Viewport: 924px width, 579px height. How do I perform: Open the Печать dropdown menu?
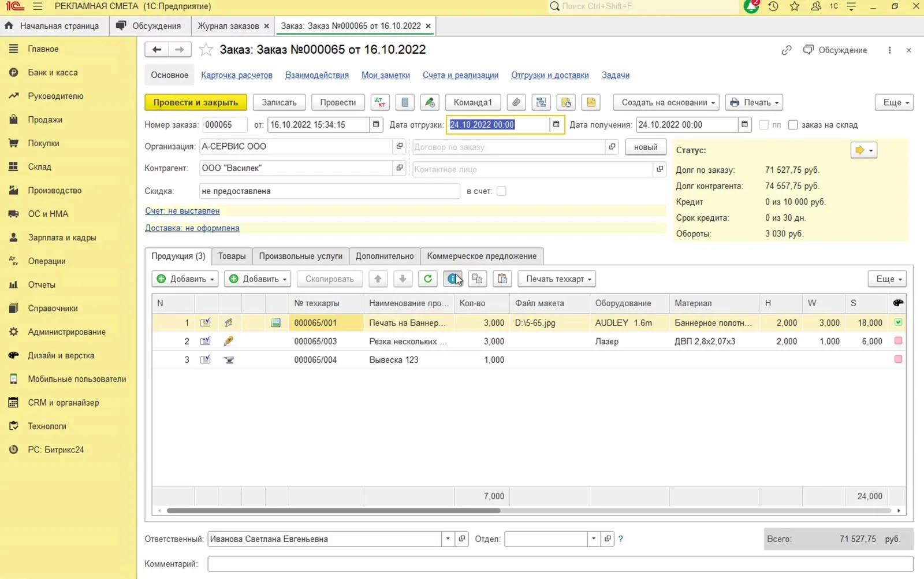coord(754,102)
